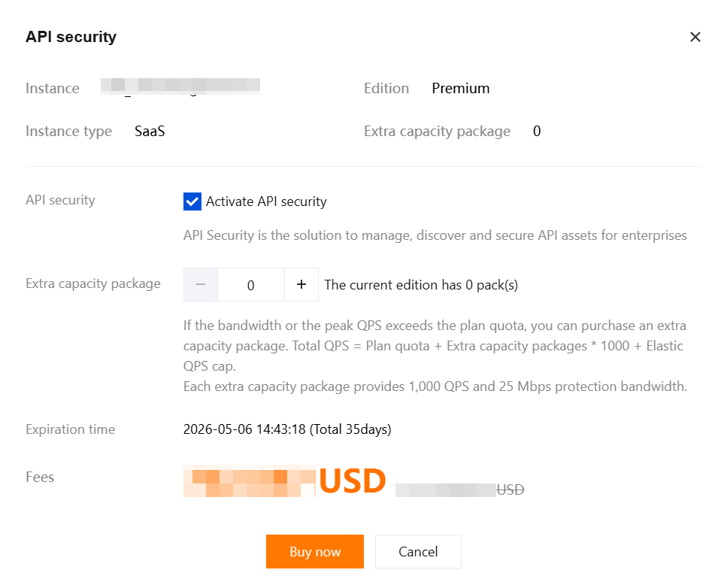Click the API Security solution description text
The width and height of the screenshot is (724, 588).
[x=435, y=235]
